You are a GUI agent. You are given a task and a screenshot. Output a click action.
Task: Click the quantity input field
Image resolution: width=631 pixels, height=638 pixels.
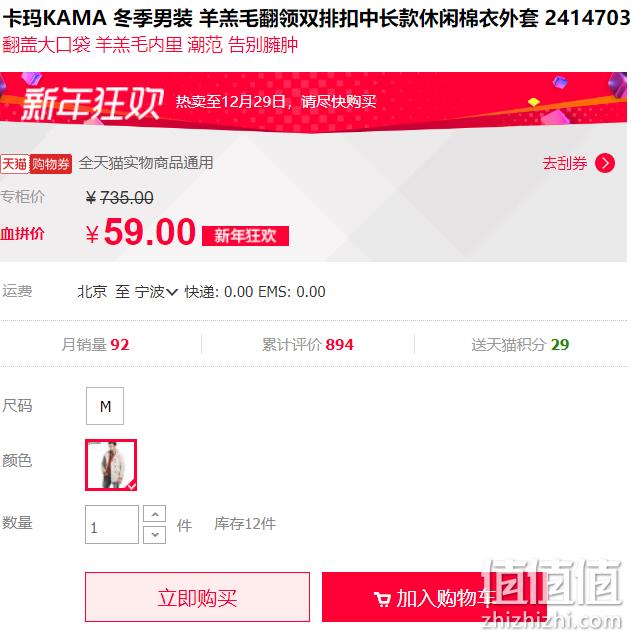point(112,524)
